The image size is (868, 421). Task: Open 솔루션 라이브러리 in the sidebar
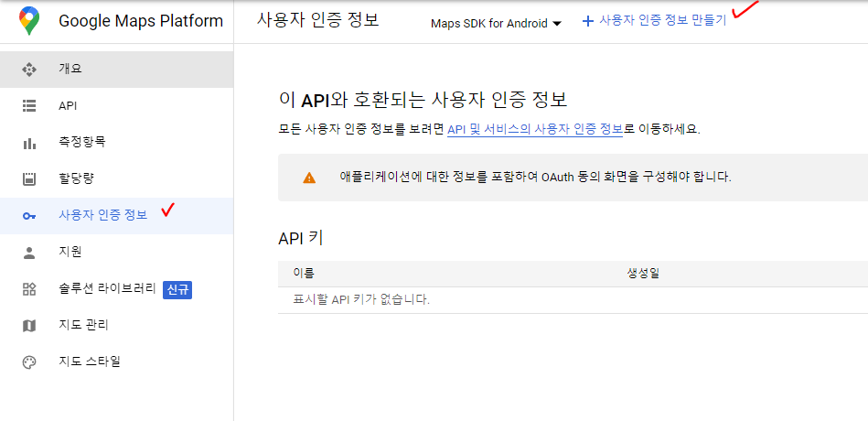pyautogui.click(x=117, y=288)
